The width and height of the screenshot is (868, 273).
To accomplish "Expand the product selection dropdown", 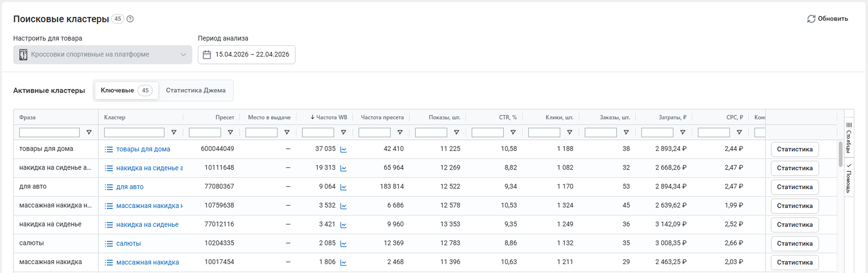I will (x=183, y=55).
